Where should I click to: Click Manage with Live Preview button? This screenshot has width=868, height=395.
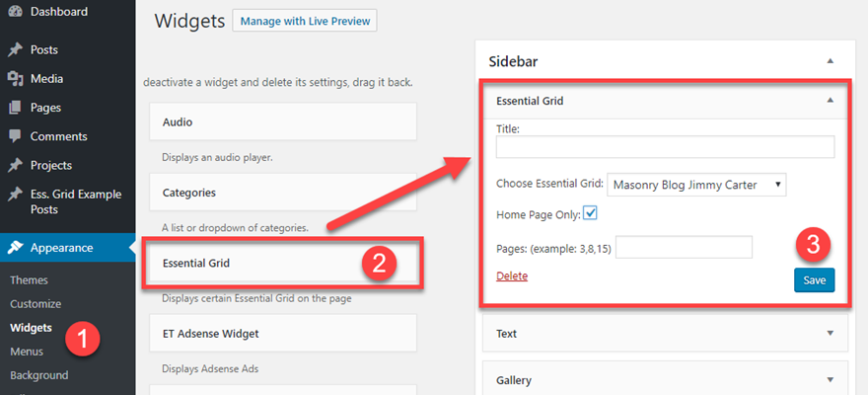pyautogui.click(x=305, y=21)
